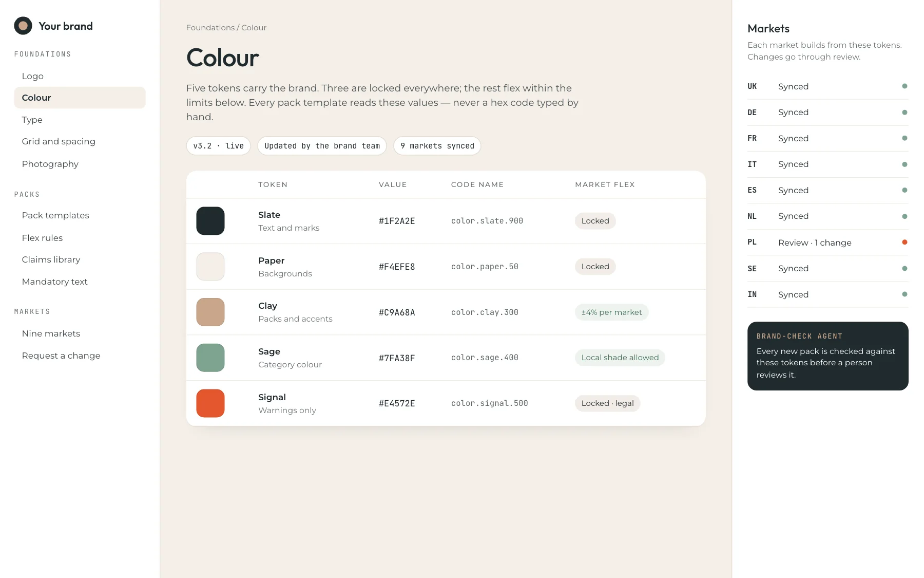This screenshot has width=924, height=578.
Task: Click code name color.signal.500
Action: tap(489, 403)
